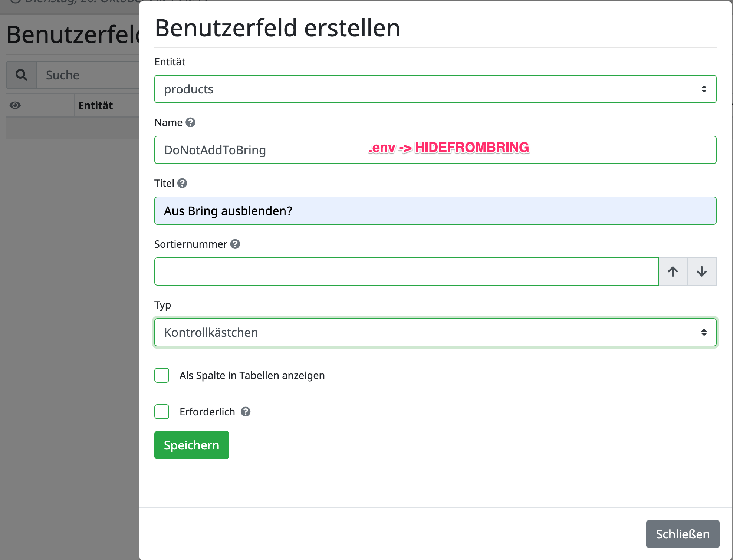Viewport: 733px width, 560px height.
Task: Enable the 'Erforderlich' checkbox
Action: 162,411
